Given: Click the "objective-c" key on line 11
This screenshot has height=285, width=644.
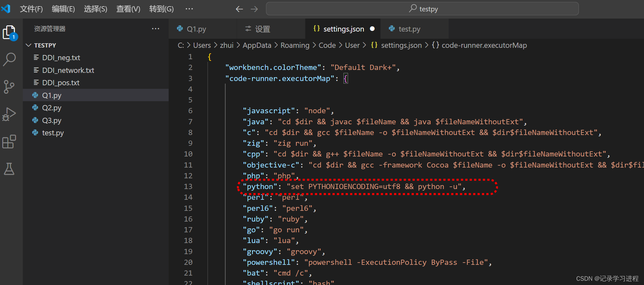Looking at the screenshot, I should coord(271,165).
